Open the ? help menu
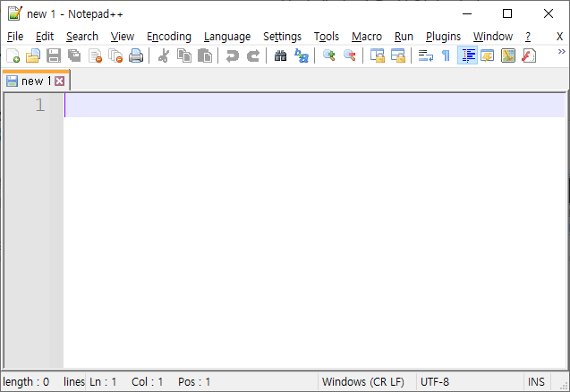570x392 pixels. pyautogui.click(x=528, y=37)
